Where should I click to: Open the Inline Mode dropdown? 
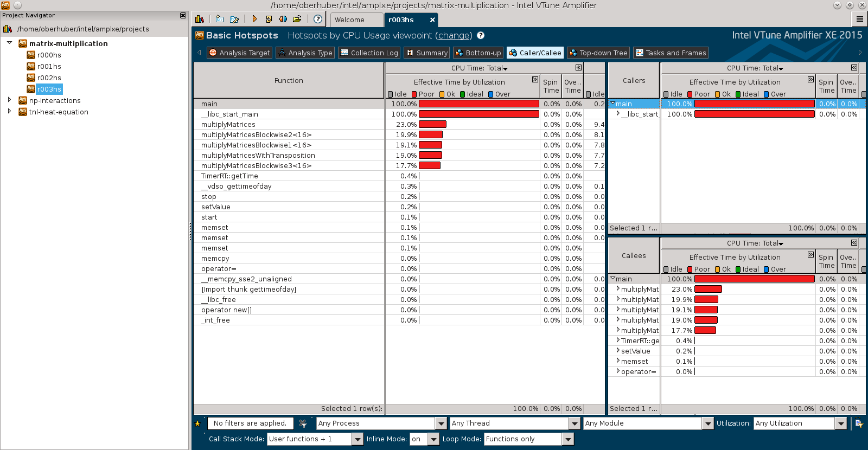tap(433, 439)
